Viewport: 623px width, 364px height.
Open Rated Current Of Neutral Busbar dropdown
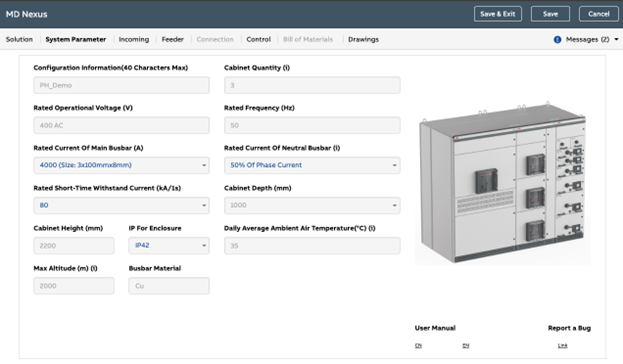(312, 165)
